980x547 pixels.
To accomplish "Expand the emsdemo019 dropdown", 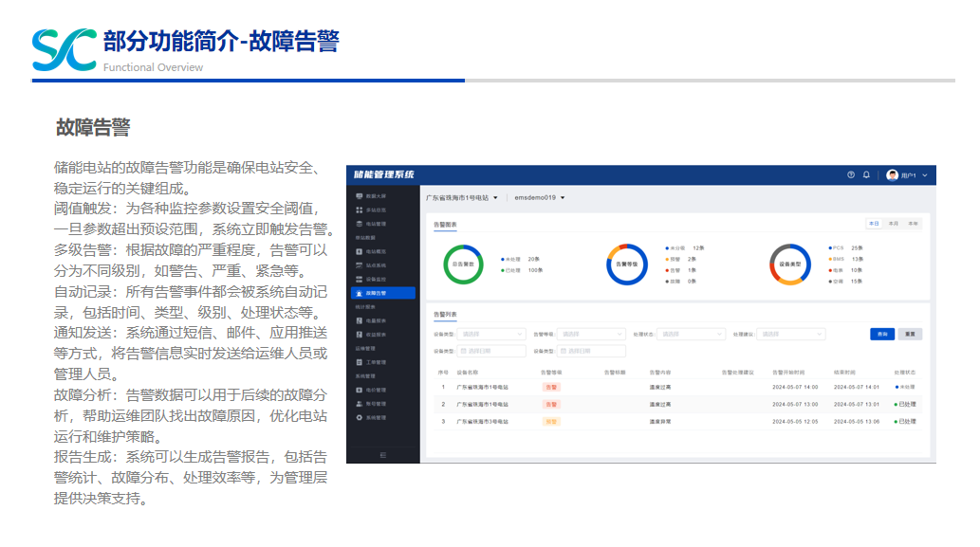I will (x=539, y=198).
